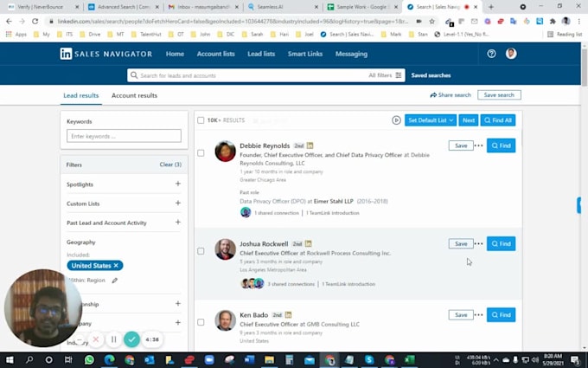This screenshot has width=588, height=368.
Task: Pause the screen recording
Action: 113,339
